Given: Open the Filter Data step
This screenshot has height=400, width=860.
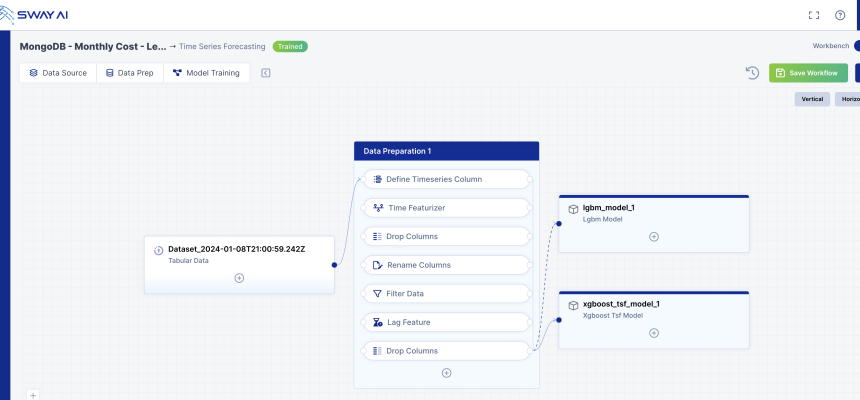Looking at the screenshot, I should [x=446, y=294].
